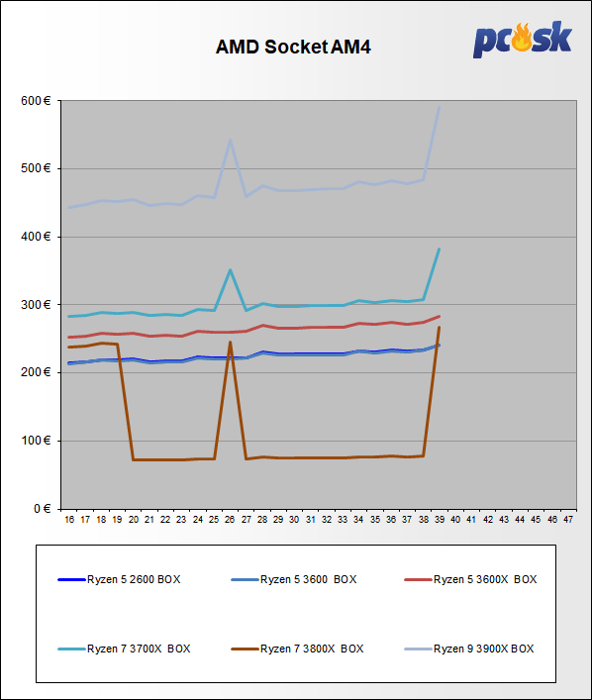The height and width of the screenshot is (700, 592).
Task: Click week 39 on the x-axis
Action: (x=440, y=520)
